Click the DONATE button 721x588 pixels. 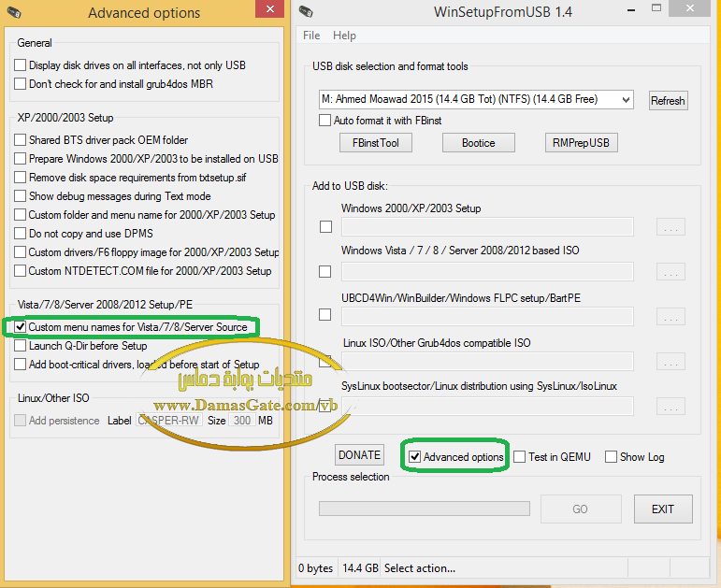tap(360, 455)
